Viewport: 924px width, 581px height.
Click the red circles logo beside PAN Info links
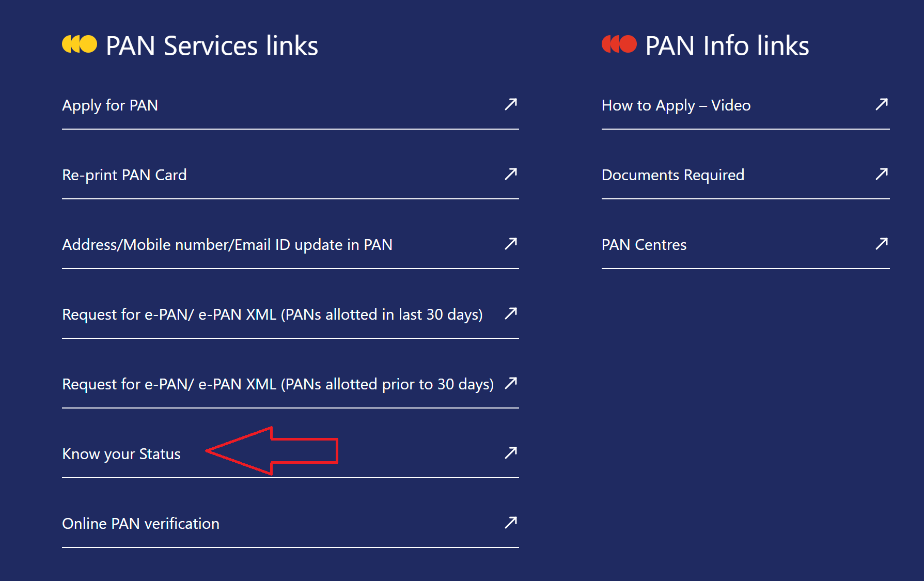coord(618,44)
